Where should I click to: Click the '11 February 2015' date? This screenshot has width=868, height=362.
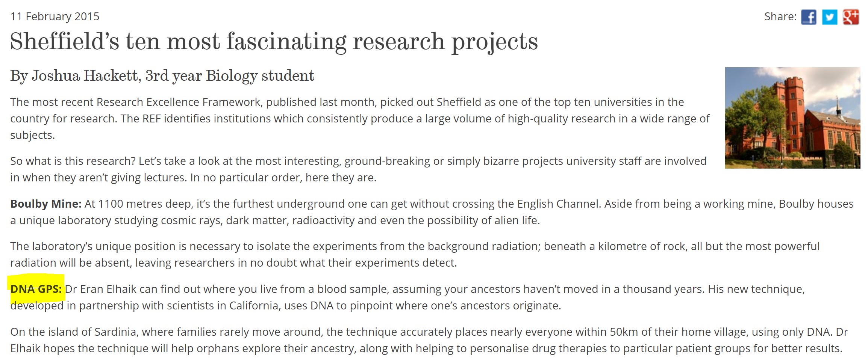click(55, 17)
